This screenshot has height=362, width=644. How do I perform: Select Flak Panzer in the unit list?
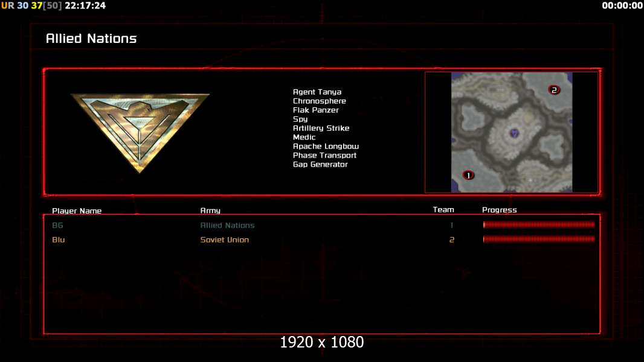[x=316, y=110]
